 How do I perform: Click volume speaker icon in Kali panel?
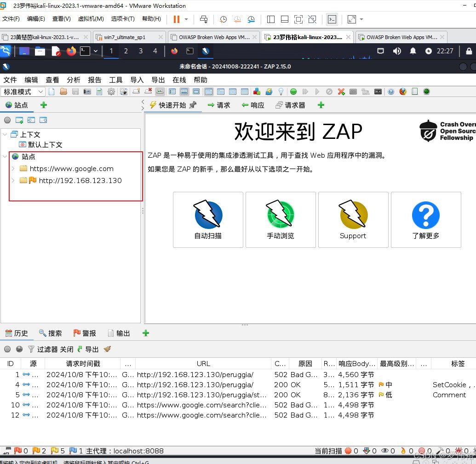click(397, 51)
